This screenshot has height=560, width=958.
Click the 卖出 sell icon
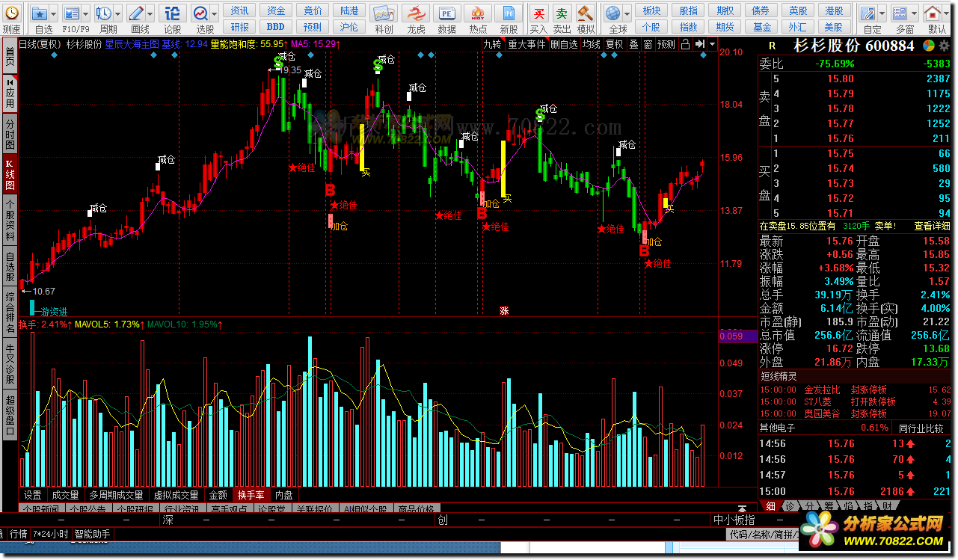pyautogui.click(x=562, y=13)
